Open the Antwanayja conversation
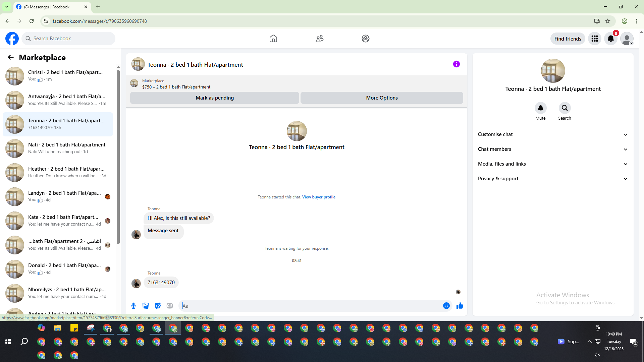This screenshot has height=362, width=644. 58,100
